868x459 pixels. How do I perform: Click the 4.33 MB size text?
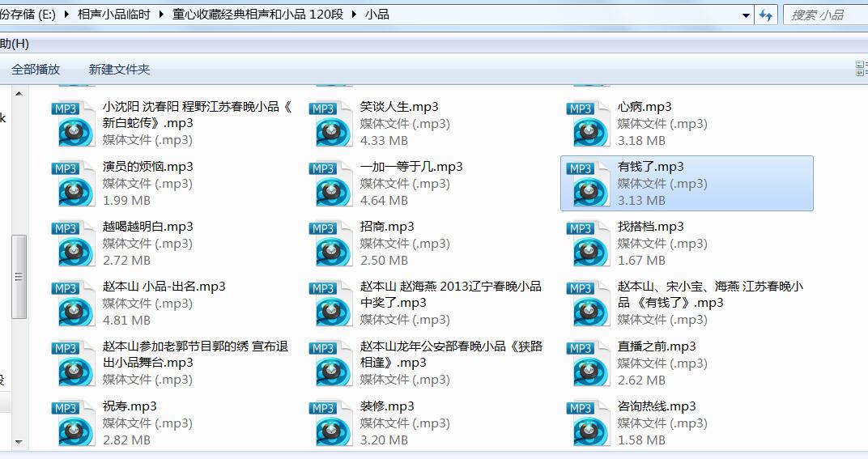pos(384,141)
